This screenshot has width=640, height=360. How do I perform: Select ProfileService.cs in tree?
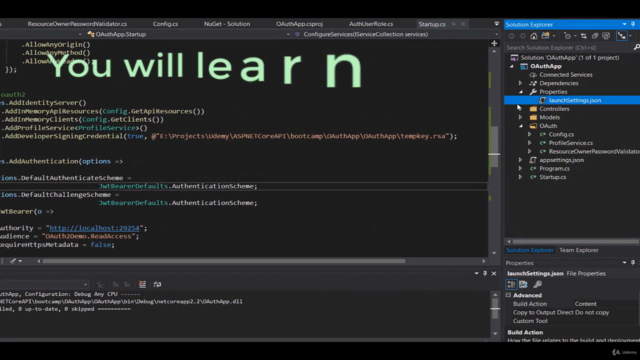571,143
